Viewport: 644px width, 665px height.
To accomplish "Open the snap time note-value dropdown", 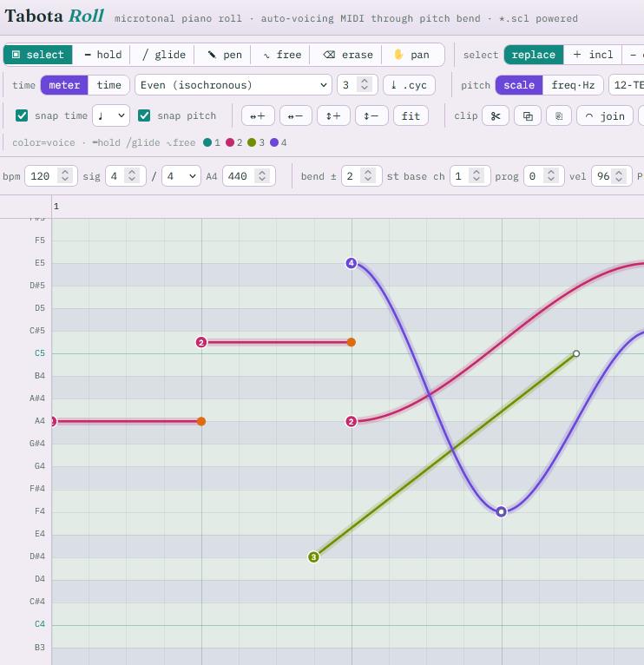I will 111,115.
